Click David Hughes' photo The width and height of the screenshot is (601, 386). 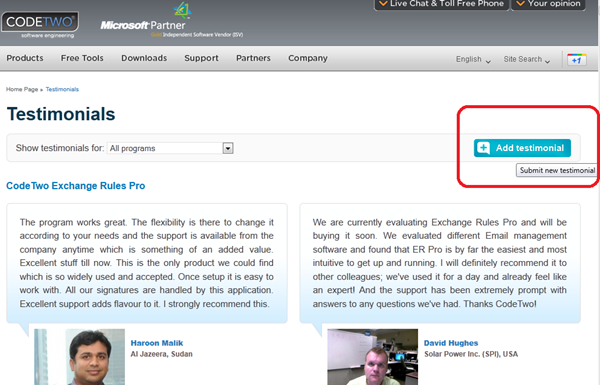(x=373, y=357)
